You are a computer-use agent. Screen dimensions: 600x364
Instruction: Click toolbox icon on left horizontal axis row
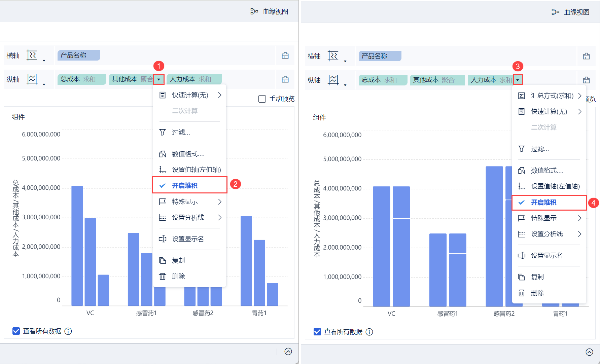285,56
